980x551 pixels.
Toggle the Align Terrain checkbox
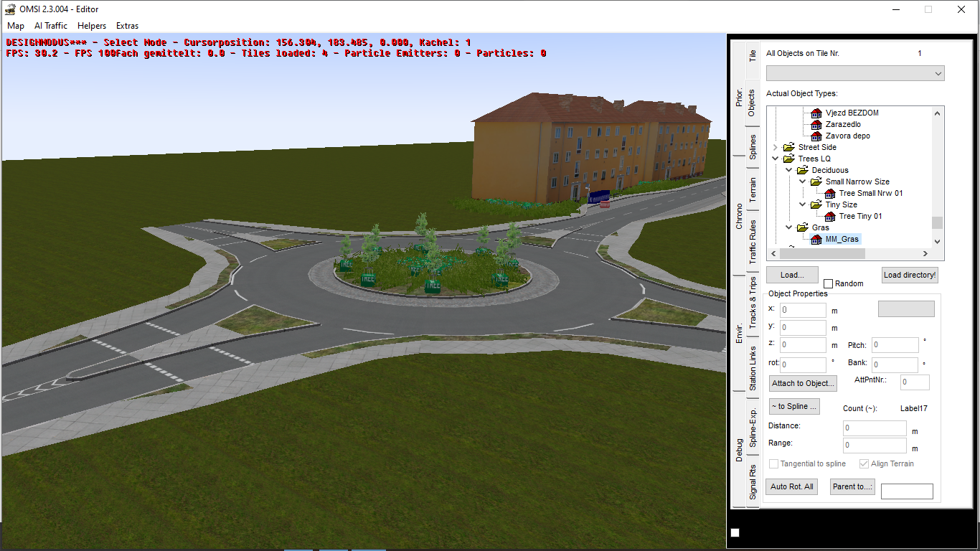[x=864, y=464]
